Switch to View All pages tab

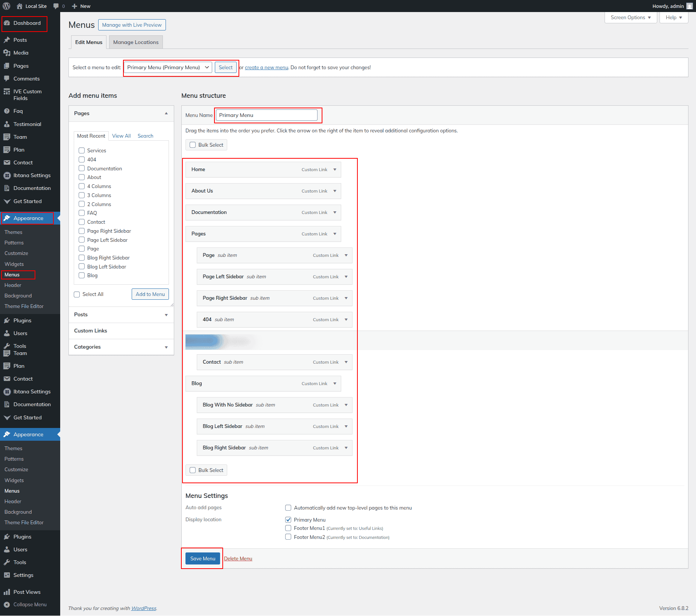pyautogui.click(x=121, y=136)
